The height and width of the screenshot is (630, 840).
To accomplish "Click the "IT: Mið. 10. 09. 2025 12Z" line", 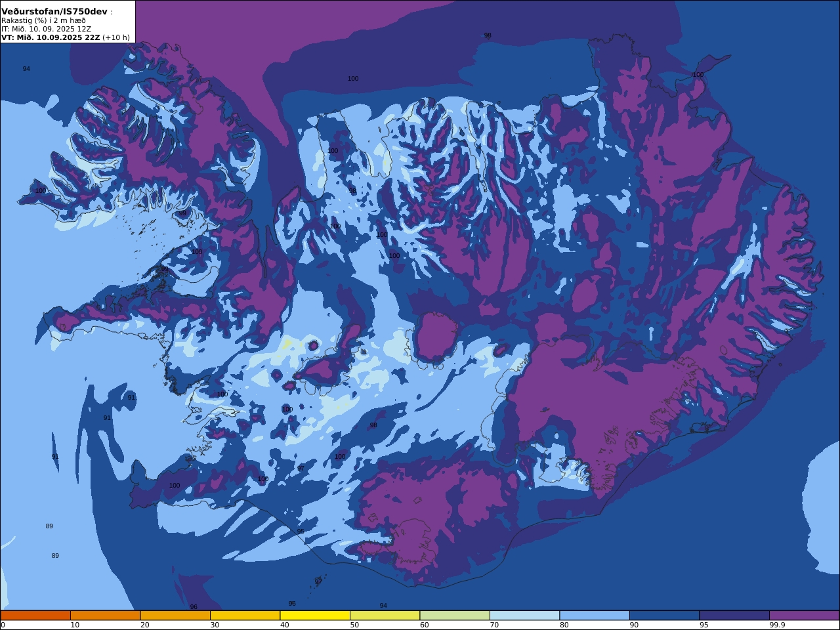I will [x=46, y=29].
